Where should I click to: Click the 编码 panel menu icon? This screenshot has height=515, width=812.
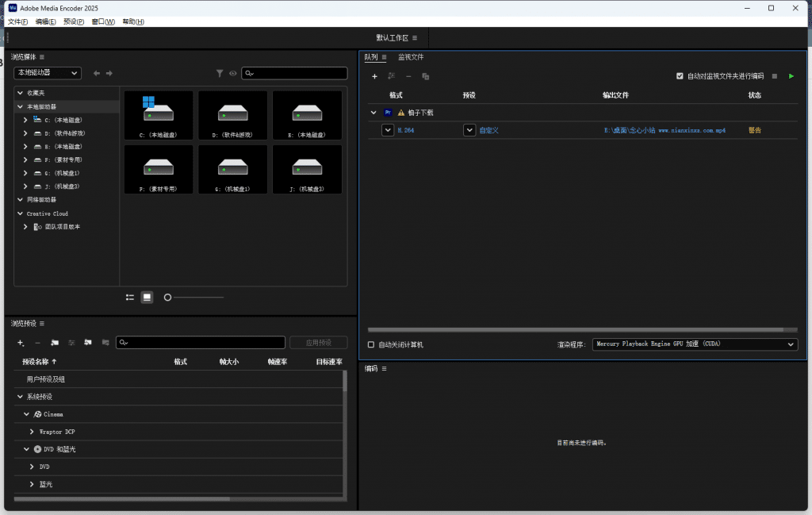(x=385, y=368)
